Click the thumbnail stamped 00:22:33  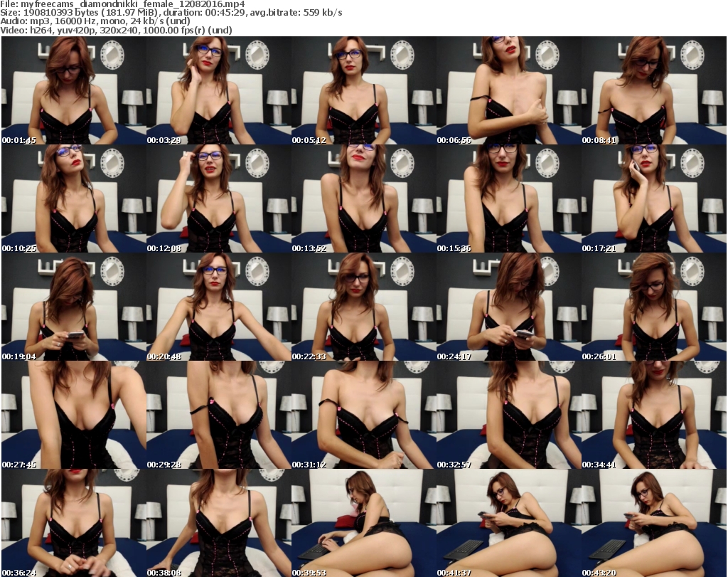[x=363, y=307]
